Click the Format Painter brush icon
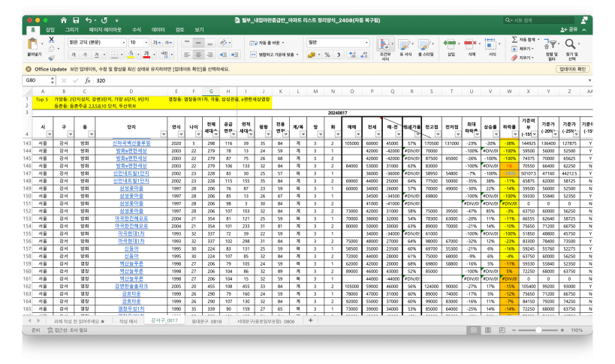Viewport: 615px width, 364px height. (x=51, y=58)
